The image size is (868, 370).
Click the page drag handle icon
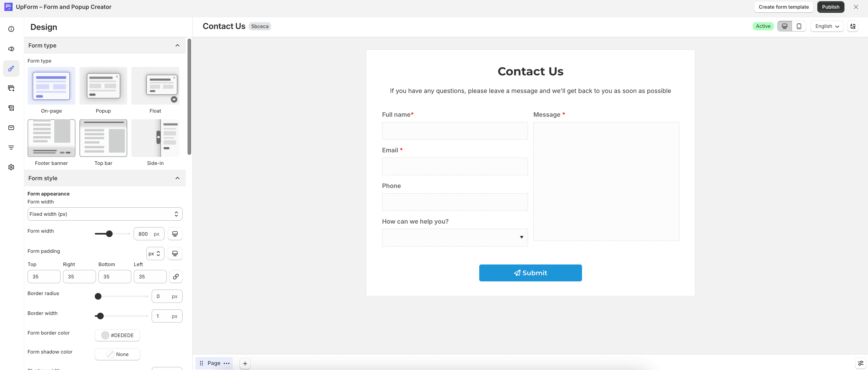click(x=201, y=363)
